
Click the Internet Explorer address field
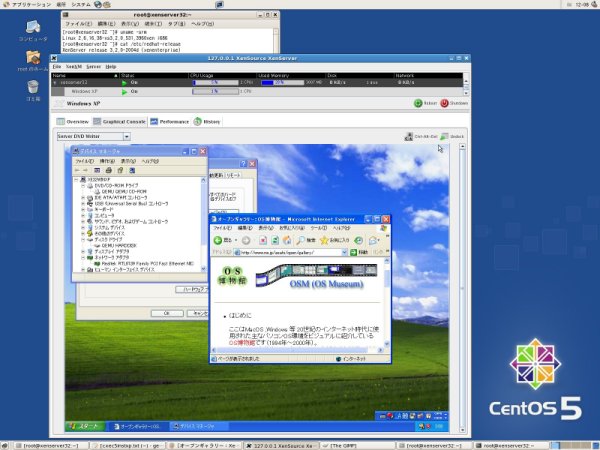(290, 252)
